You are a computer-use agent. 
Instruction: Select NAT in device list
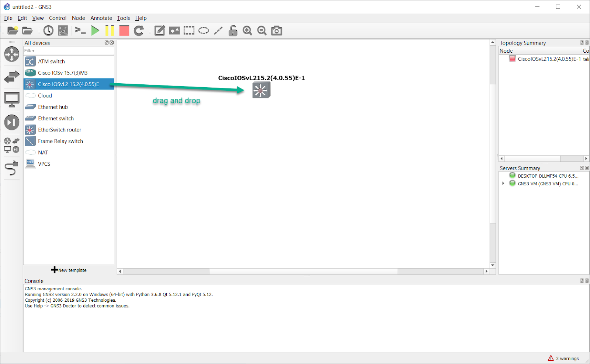click(69, 153)
